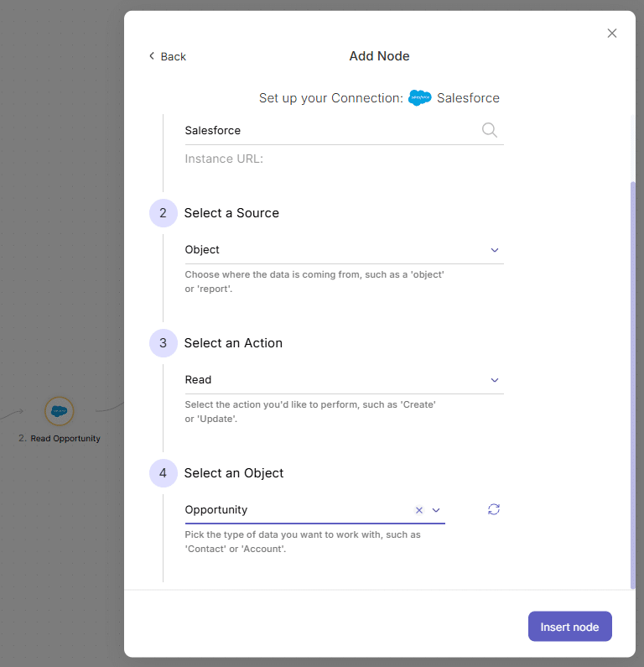Click the 'Read Opportunity' node label

click(x=65, y=439)
